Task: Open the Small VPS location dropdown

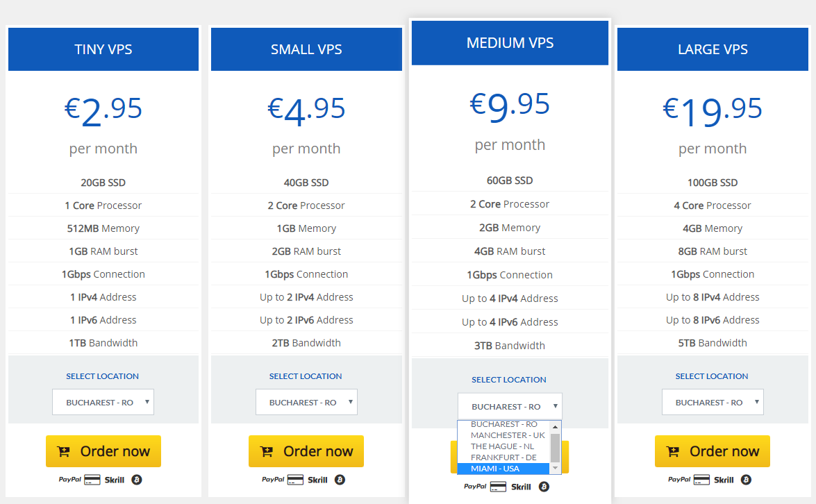Action: tap(306, 402)
